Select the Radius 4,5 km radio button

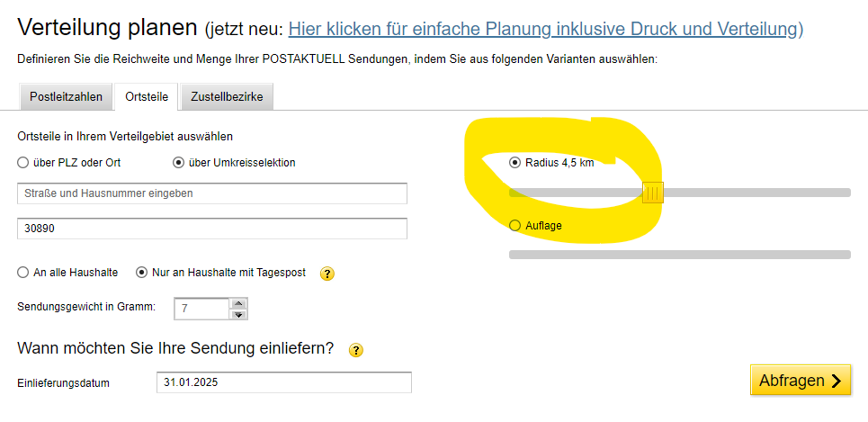515,163
